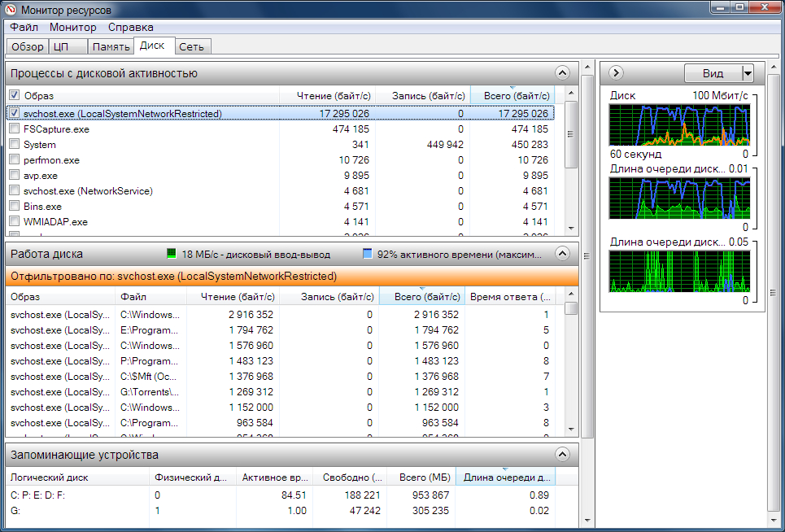Sort storage by Физический диск column
The width and height of the screenshot is (785, 532).
pos(193,477)
